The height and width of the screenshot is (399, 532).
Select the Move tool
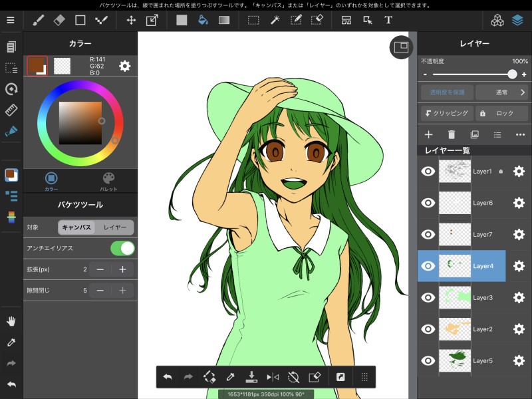point(131,20)
